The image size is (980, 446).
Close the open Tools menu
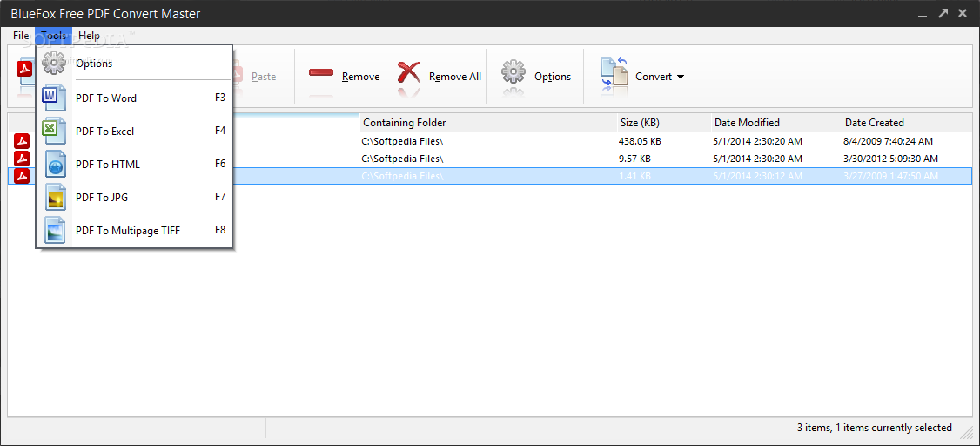[x=54, y=36]
